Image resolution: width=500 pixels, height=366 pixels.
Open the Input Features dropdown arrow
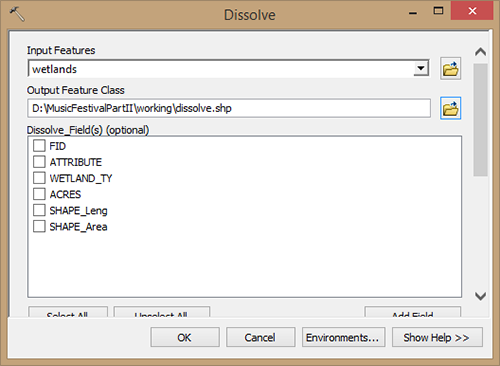(x=421, y=68)
